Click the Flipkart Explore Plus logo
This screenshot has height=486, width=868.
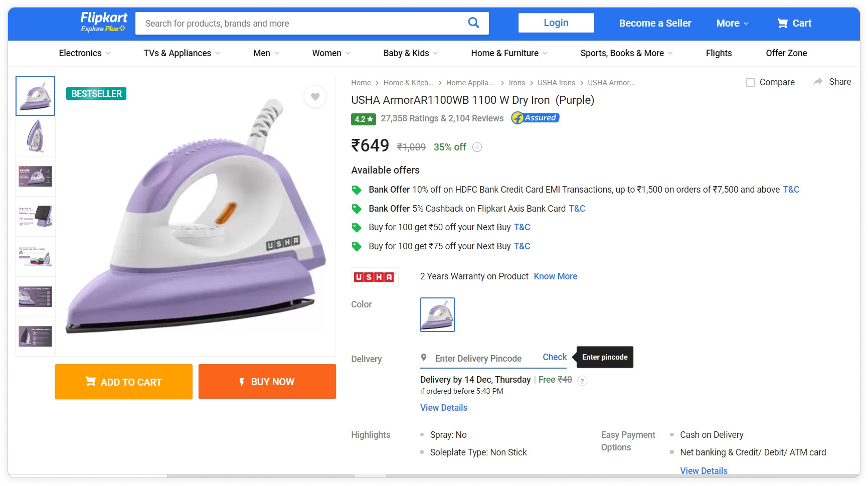pos(104,22)
